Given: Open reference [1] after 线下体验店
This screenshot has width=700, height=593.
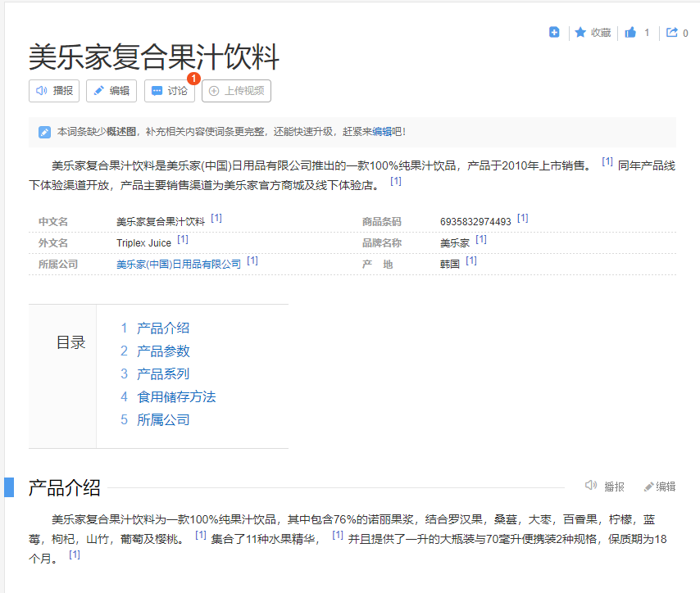Looking at the screenshot, I should pos(396,181).
